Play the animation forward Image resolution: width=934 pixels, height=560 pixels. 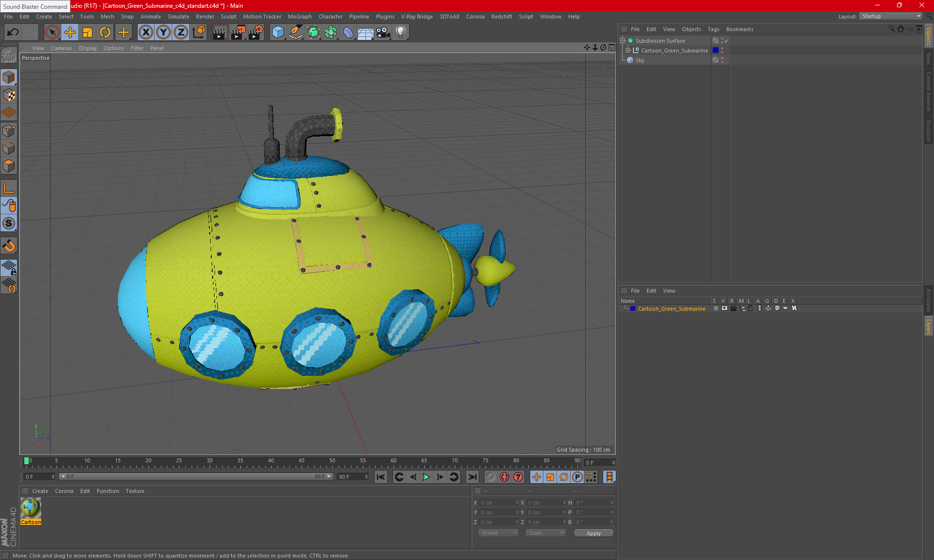(426, 477)
